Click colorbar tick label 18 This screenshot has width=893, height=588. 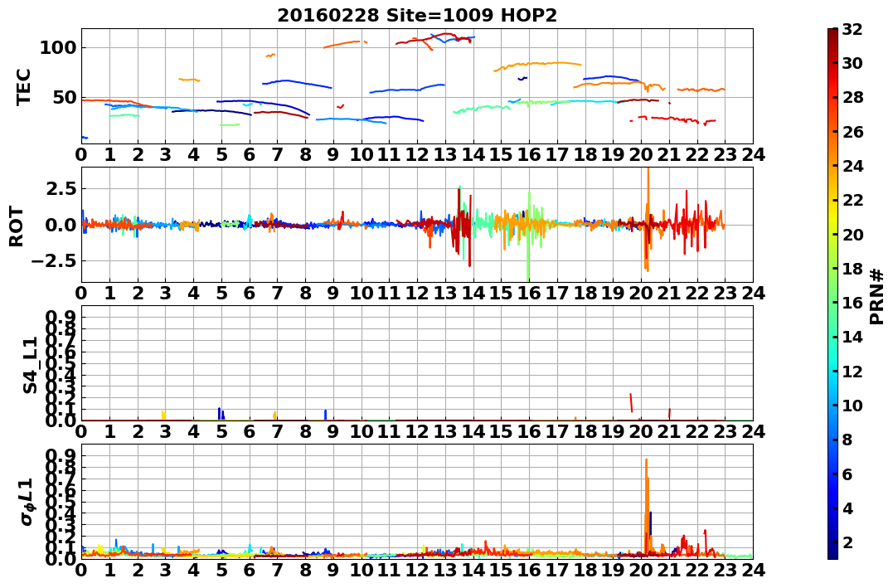point(853,269)
